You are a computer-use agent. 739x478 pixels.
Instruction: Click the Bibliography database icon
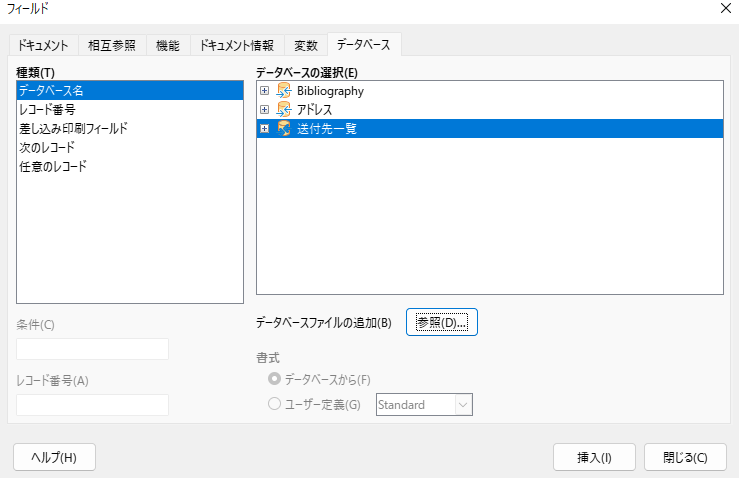pos(283,91)
